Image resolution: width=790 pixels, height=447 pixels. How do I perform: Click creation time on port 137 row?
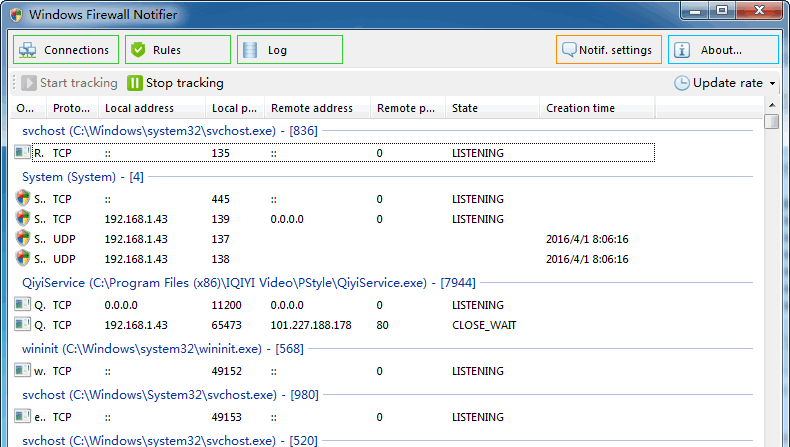[587, 239]
